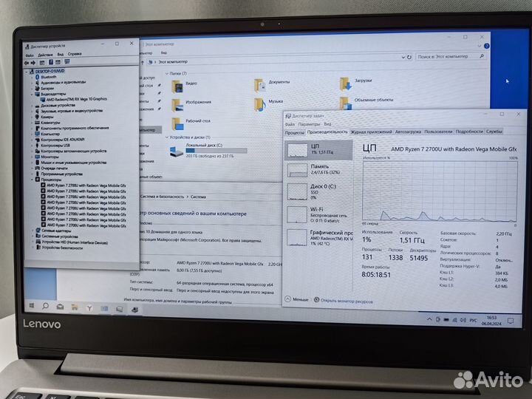Switch to the Журнал приложений tab
Viewport: 532px width, 399px height.
point(371,132)
